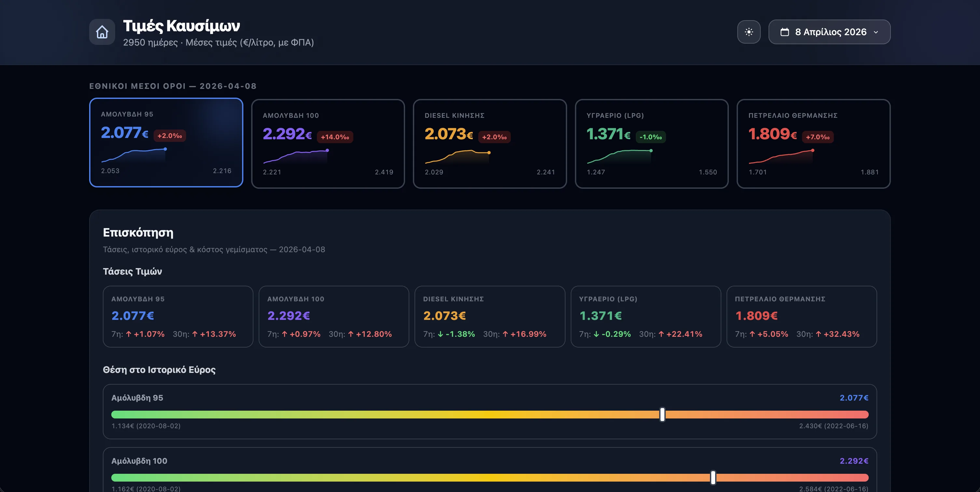
Task: Click the home icon in the header
Action: [x=102, y=32]
